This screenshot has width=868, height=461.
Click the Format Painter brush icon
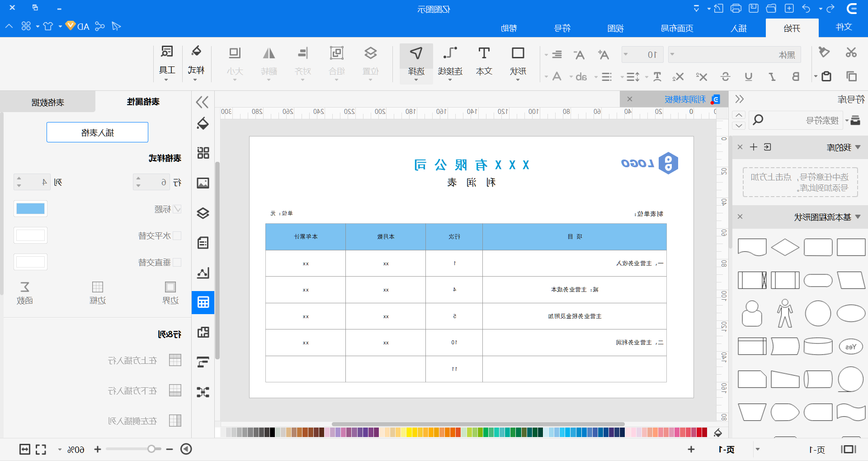(824, 52)
